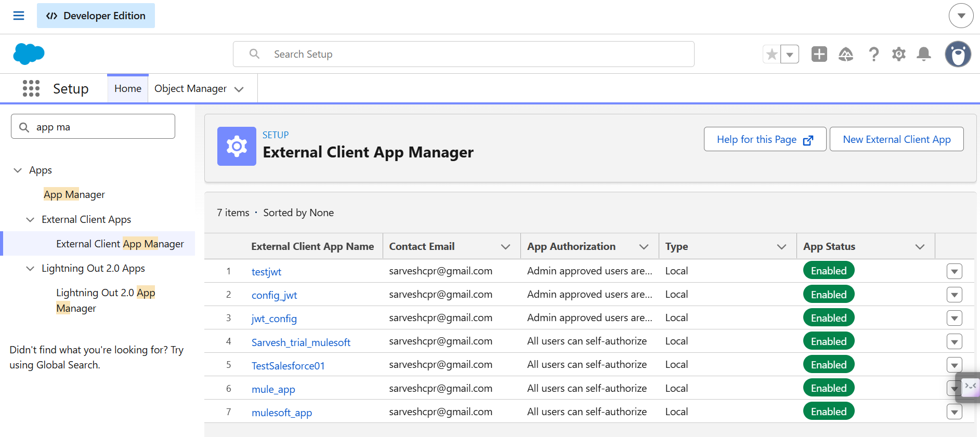
Task: Click in the Search Setup field
Action: pos(464,54)
